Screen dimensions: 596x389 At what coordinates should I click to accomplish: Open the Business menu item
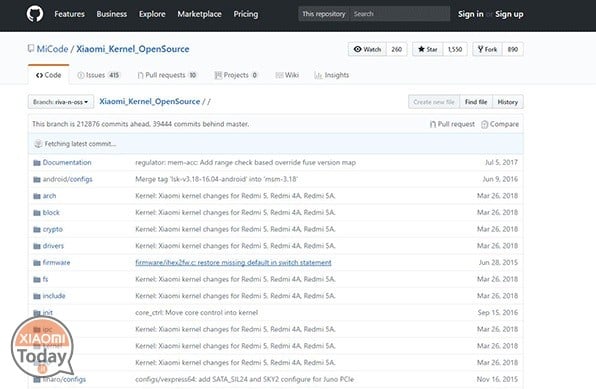pyautogui.click(x=112, y=14)
